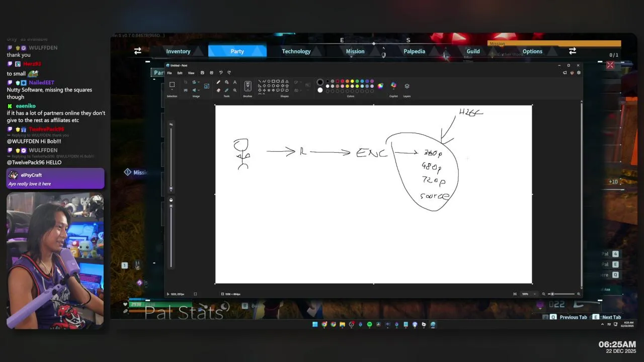644x362 pixels.
Task: Click the Flip image icon
Action: [x=194, y=90]
